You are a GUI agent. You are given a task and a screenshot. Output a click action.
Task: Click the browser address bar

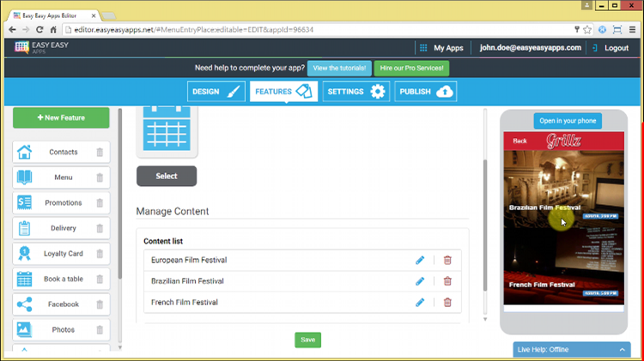pyautogui.click(x=316, y=29)
